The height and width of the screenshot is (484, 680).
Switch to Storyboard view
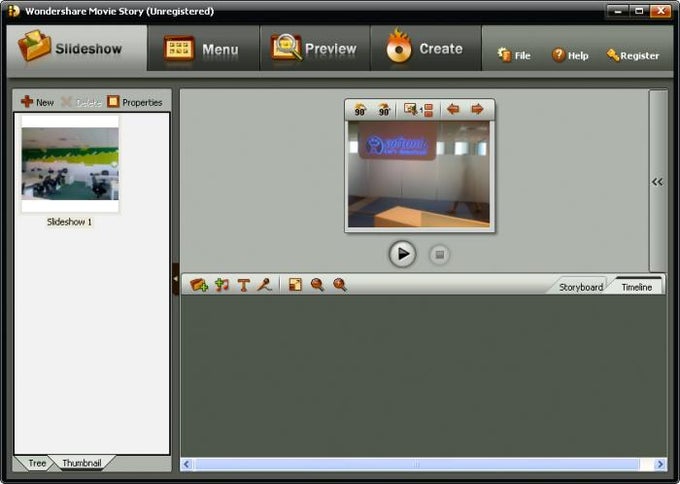click(580, 287)
